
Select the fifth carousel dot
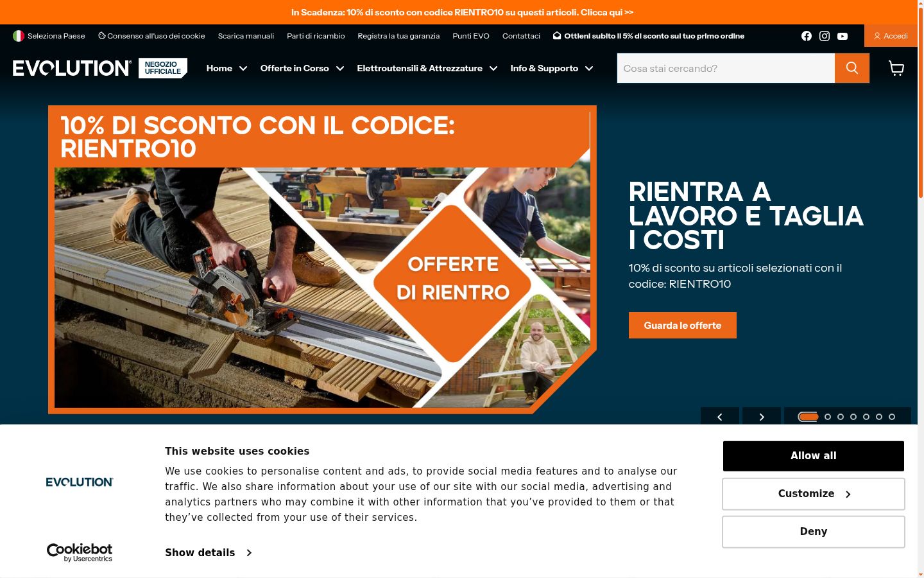click(x=866, y=417)
